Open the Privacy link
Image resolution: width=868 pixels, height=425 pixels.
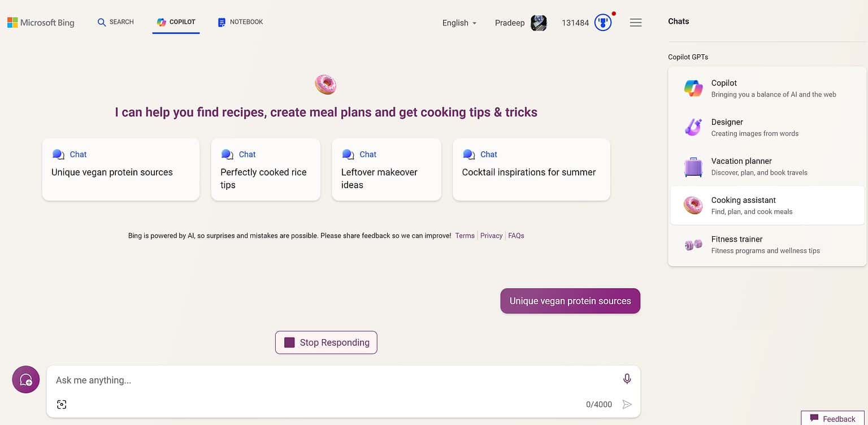pos(491,236)
